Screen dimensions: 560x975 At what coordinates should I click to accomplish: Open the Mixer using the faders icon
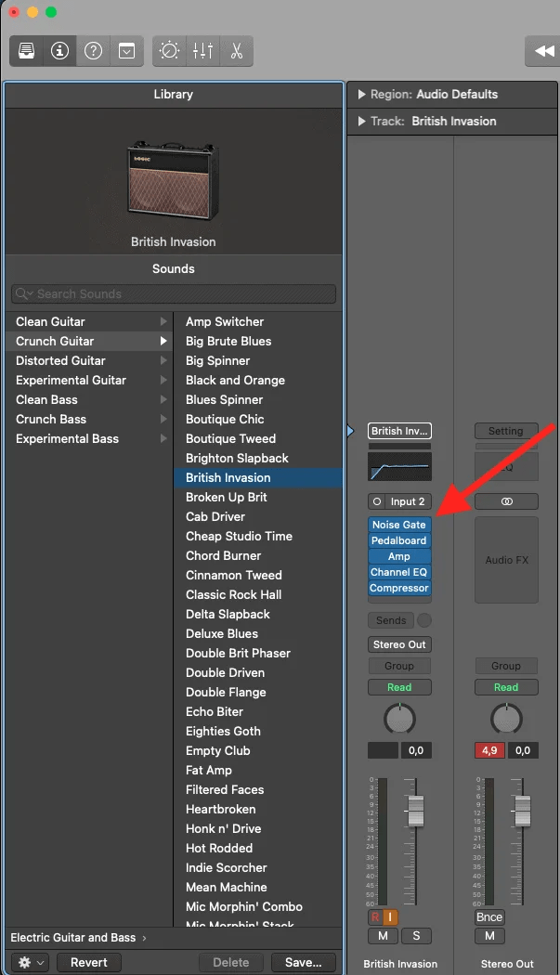pyautogui.click(x=202, y=51)
